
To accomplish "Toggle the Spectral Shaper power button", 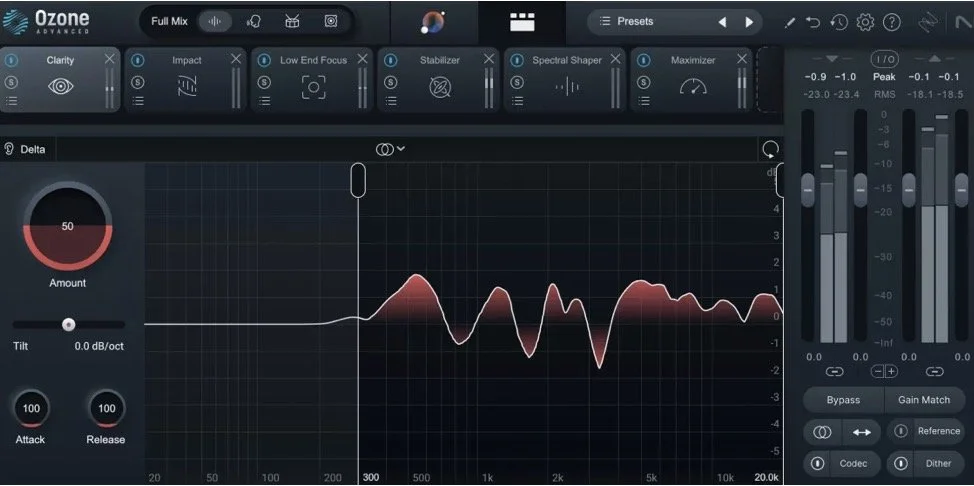I will [517, 60].
